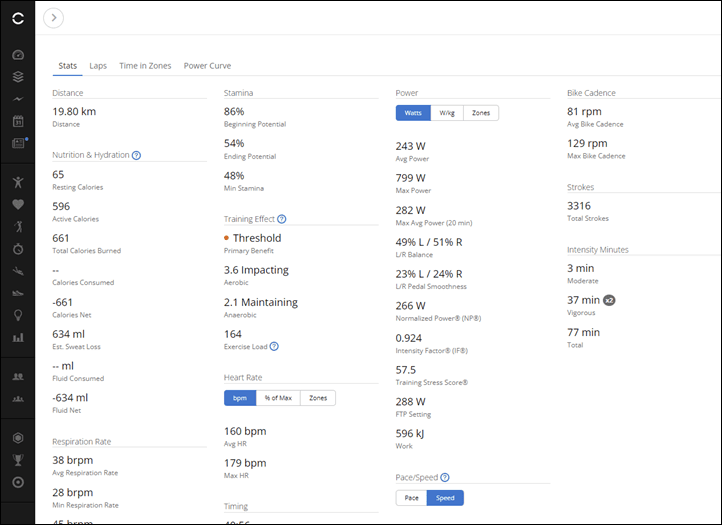This screenshot has width=722, height=525.
Task: Open the stacked layers icon in sidebar
Action: tap(18, 76)
